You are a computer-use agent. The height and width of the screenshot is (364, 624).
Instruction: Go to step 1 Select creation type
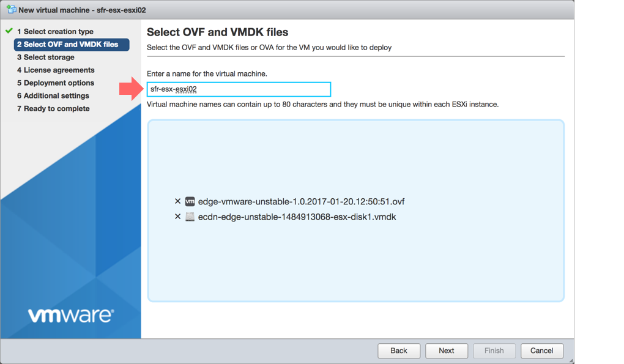point(55,31)
